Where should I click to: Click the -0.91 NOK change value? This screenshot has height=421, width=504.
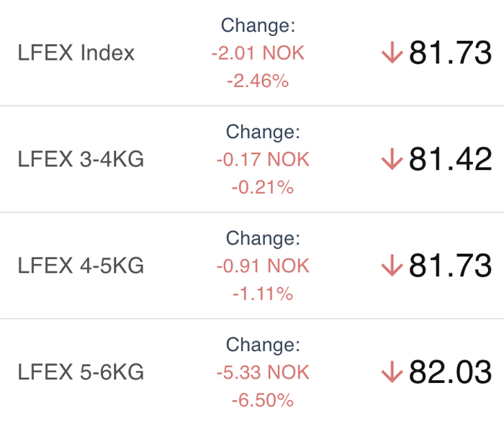pyautogui.click(x=263, y=266)
